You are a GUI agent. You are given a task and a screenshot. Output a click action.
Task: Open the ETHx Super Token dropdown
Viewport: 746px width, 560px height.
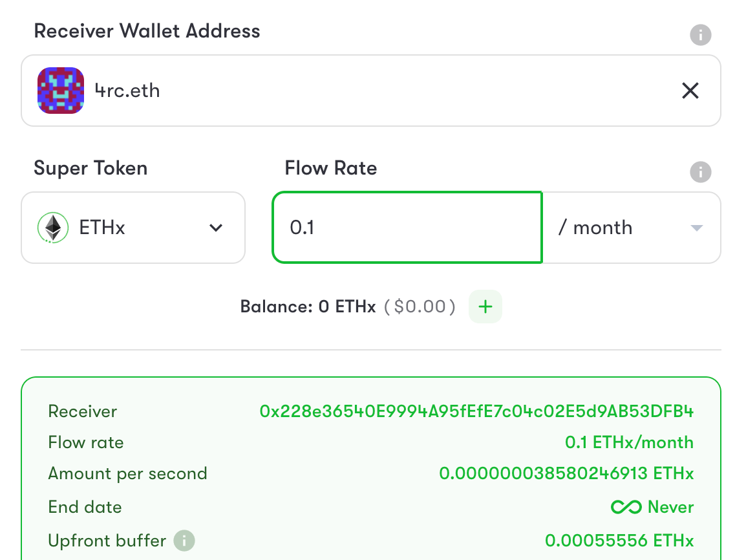[133, 228]
